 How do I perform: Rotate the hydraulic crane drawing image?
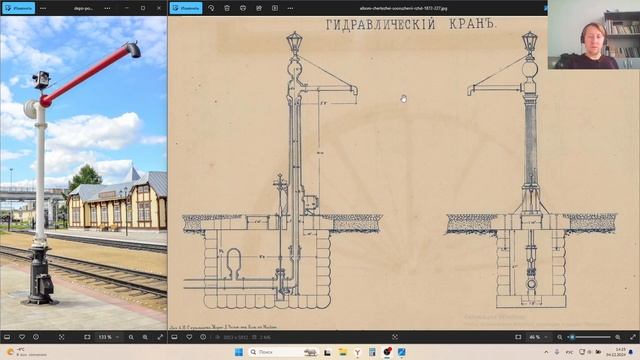211,8
